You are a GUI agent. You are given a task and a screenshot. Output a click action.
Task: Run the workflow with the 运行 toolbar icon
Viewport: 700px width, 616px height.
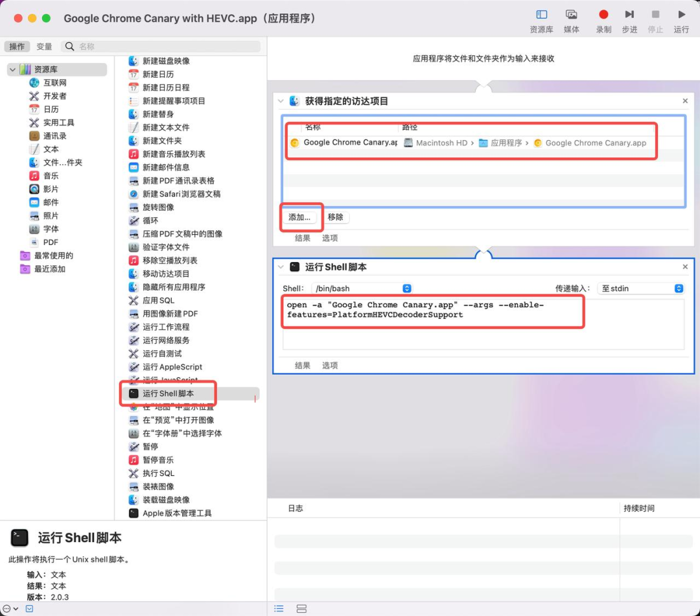tap(681, 14)
